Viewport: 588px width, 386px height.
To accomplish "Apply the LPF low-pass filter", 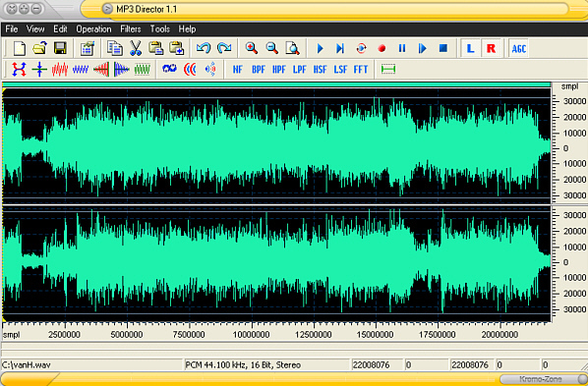I will (299, 70).
